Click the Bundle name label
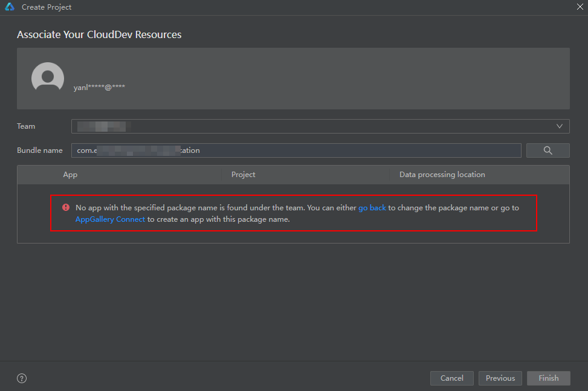The width and height of the screenshot is (588, 391). click(39, 150)
